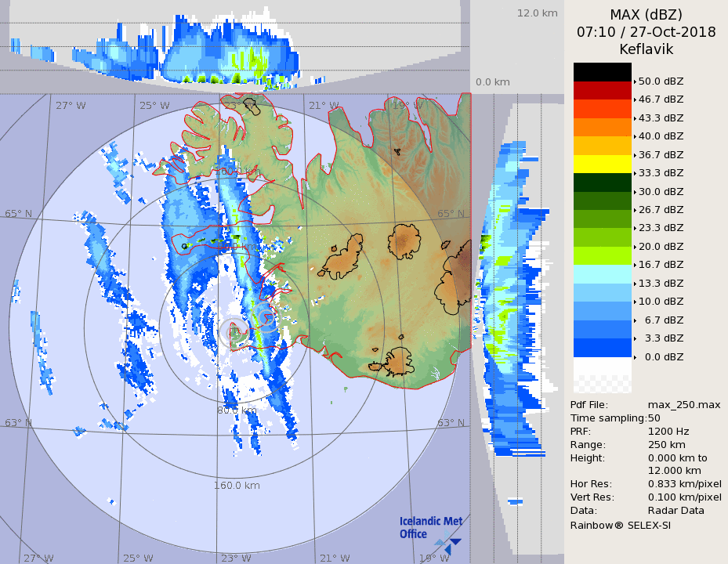
Task: Click the MAX (dBZ) title text
Action: point(646,15)
